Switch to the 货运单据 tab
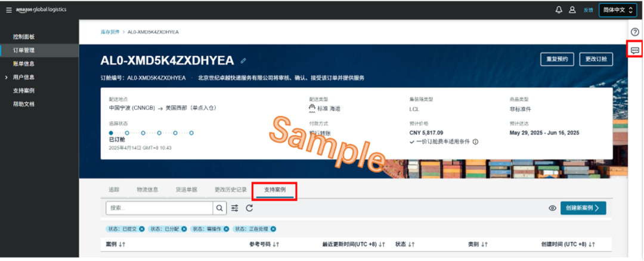 (x=186, y=190)
